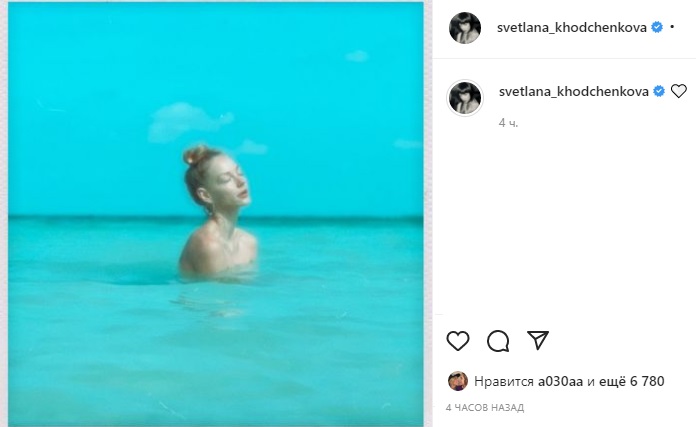Like the caption comment with the small heart

click(x=679, y=91)
